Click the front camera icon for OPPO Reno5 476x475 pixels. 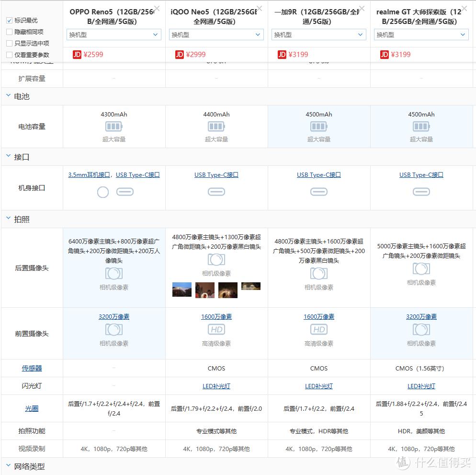click(x=113, y=329)
